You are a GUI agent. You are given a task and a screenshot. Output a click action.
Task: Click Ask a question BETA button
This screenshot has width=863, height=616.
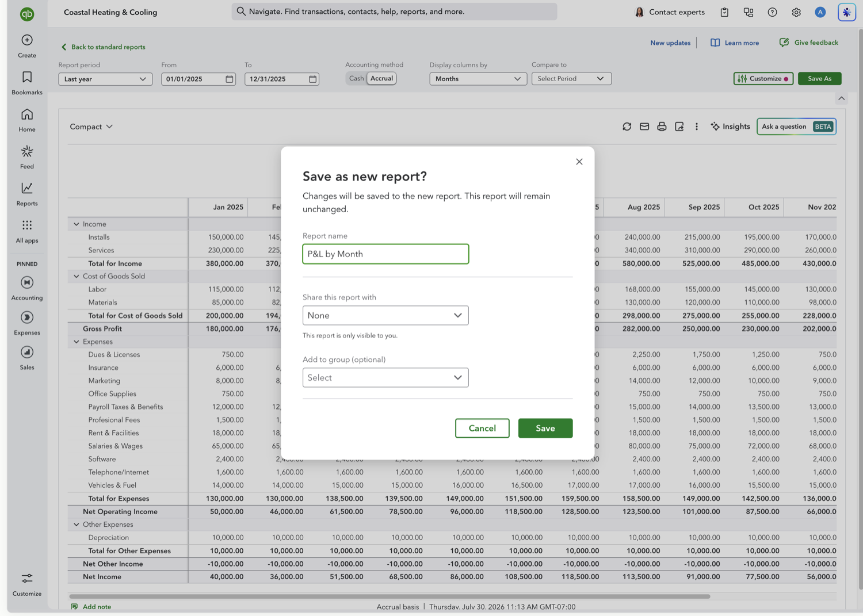click(797, 127)
